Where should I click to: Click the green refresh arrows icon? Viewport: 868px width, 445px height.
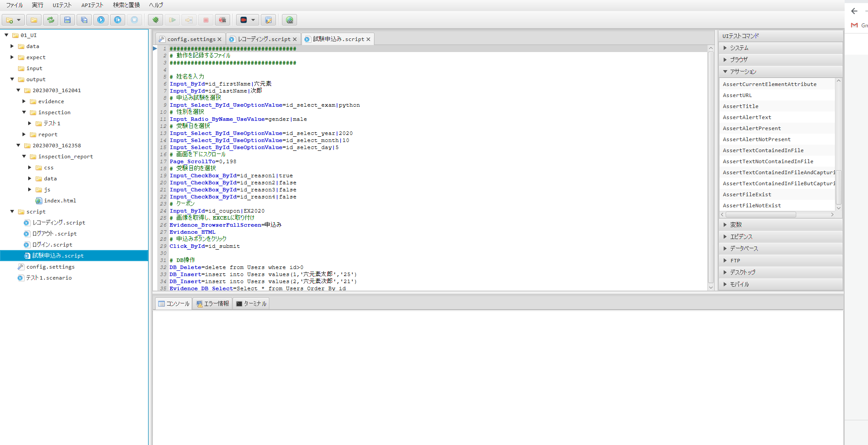point(51,20)
